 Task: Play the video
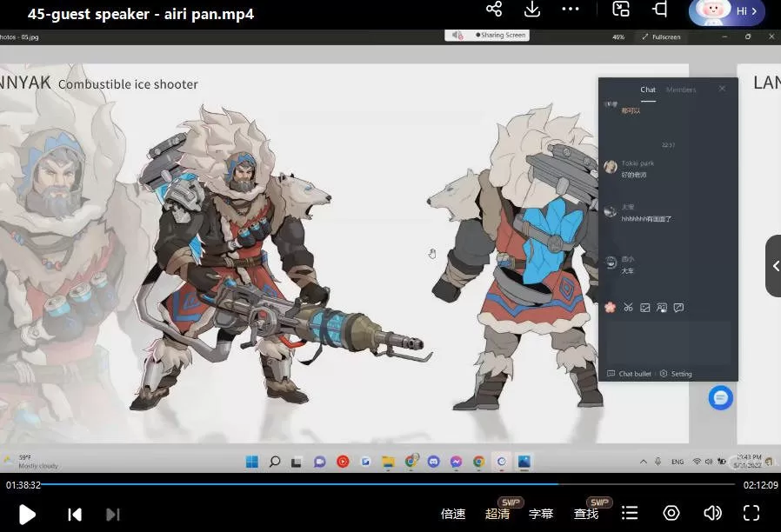click(27, 514)
